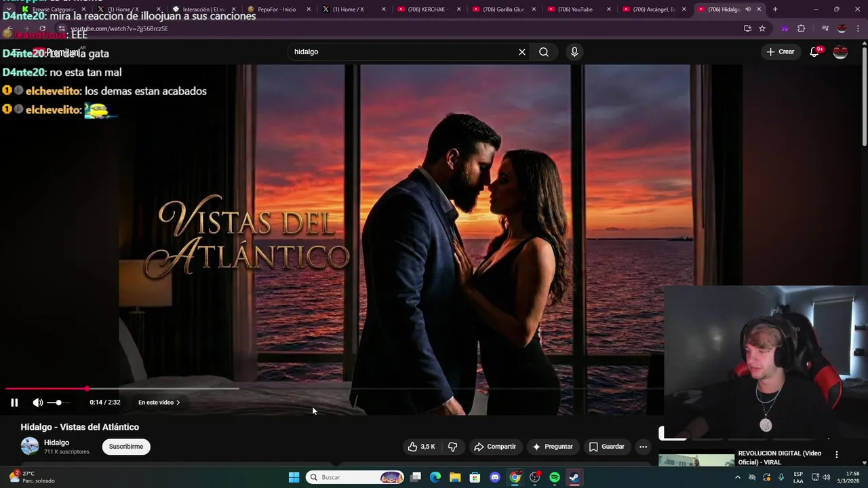Show hidden system tray icons
Screen dimensions: 868x488
[x=738, y=477]
